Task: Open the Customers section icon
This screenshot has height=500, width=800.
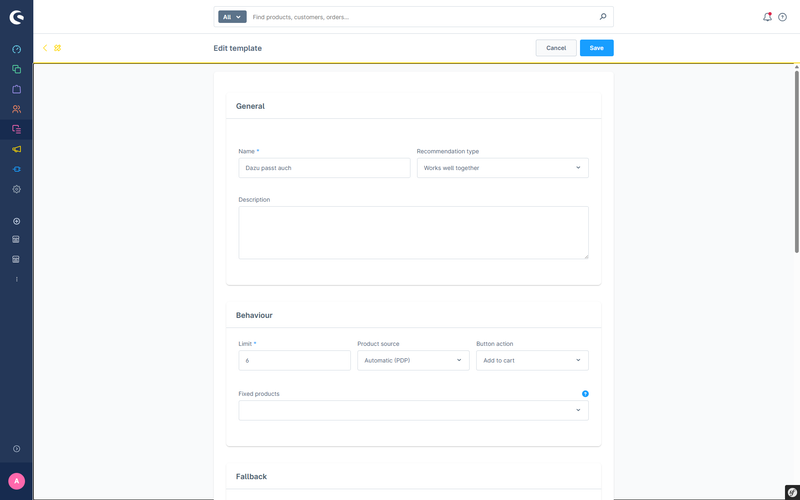Action: [16, 109]
